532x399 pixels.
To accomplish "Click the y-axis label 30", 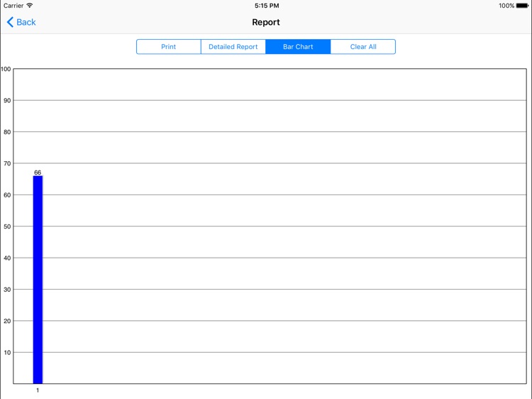I will pos(7,290).
